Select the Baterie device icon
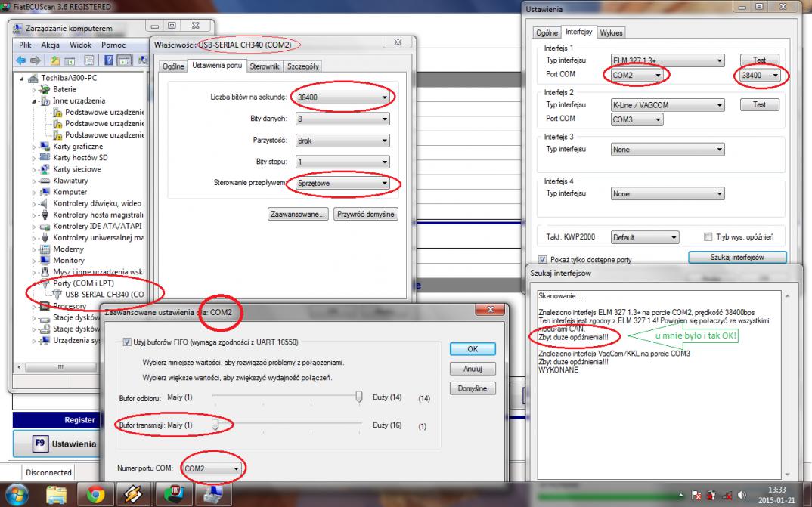Viewport: 812px width, 507px height. pos(45,89)
